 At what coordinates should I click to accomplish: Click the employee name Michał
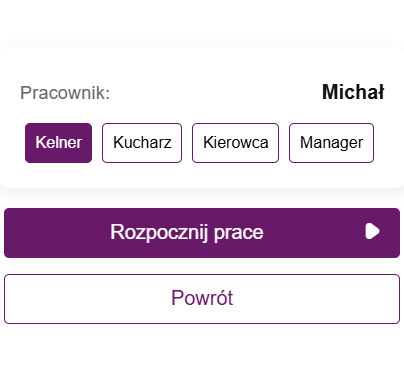tap(353, 92)
